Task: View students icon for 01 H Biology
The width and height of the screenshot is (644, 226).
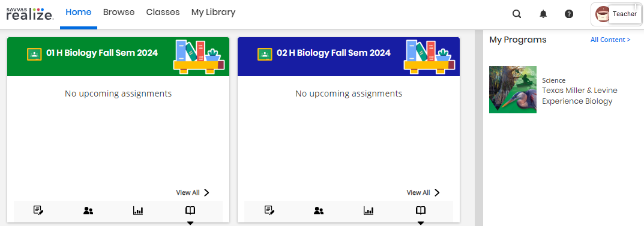Action: pyautogui.click(x=88, y=210)
